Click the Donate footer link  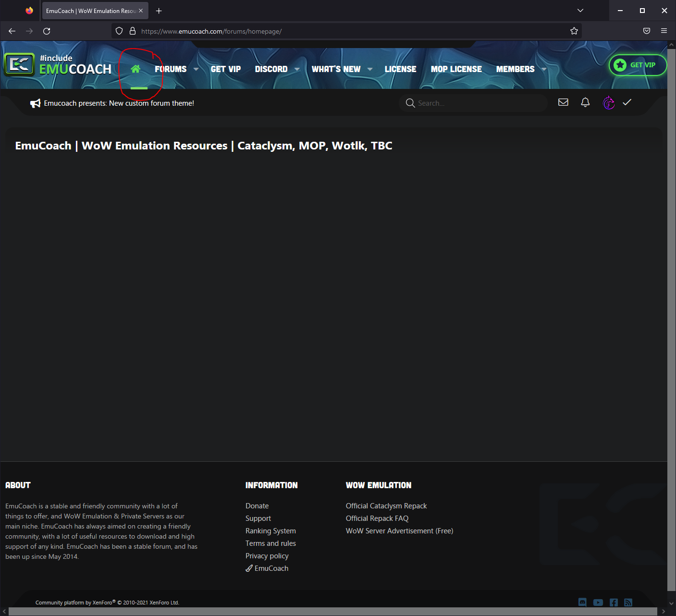coord(257,506)
